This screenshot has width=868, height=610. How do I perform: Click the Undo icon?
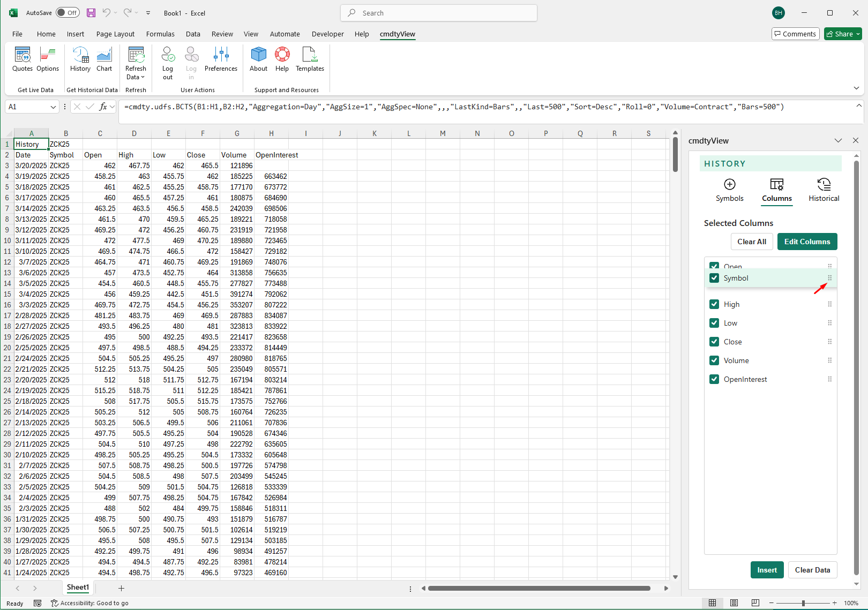click(107, 13)
